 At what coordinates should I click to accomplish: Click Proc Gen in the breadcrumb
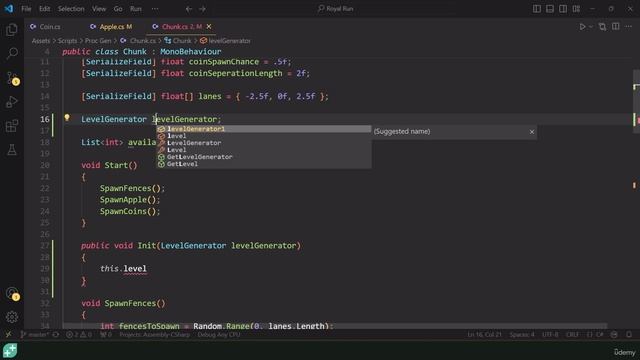[98, 41]
